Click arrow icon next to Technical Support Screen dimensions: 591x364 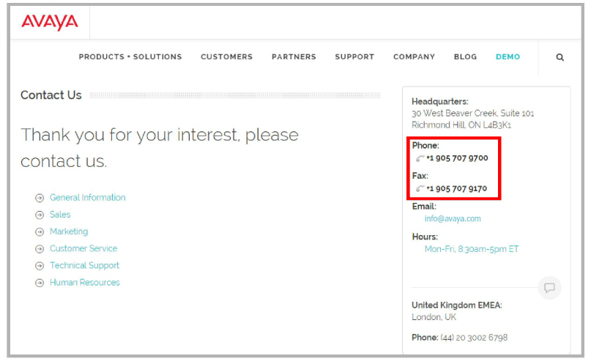[40, 266]
